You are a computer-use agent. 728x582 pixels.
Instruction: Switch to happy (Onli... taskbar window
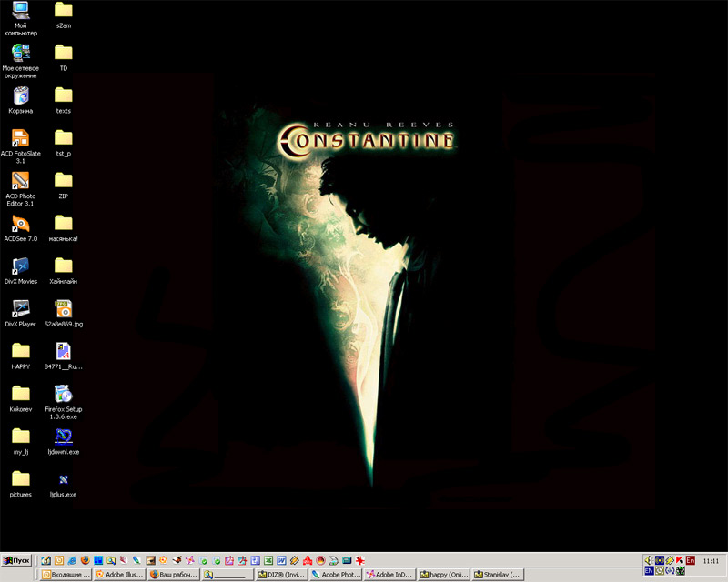pyautogui.click(x=444, y=575)
